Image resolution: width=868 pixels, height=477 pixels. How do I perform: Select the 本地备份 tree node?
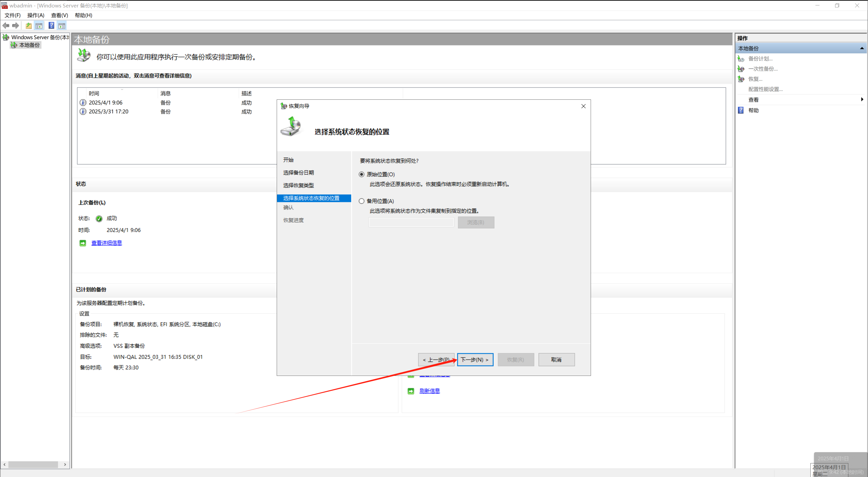pos(29,45)
